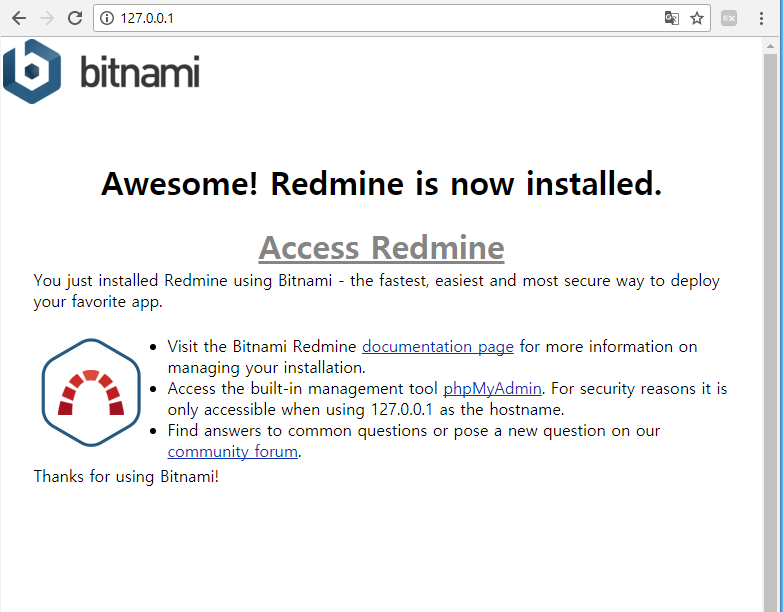Follow the phpMyAdmin link
This screenshot has height=612, width=783.
click(492, 388)
